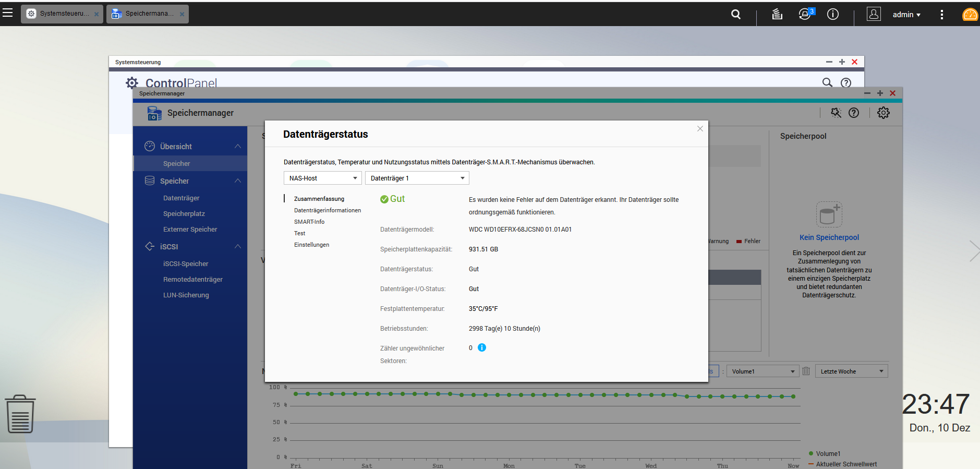Select the Datenträgerinformationen tab
This screenshot has height=469, width=980.
(327, 210)
